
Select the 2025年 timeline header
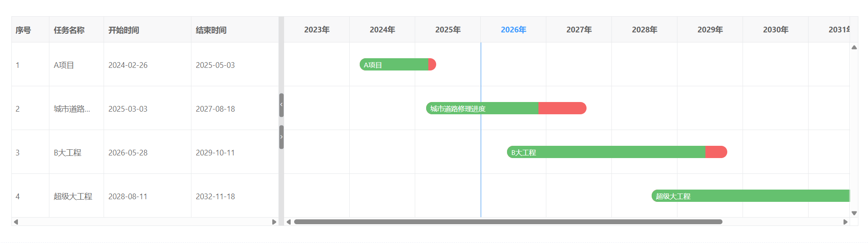[448, 30]
